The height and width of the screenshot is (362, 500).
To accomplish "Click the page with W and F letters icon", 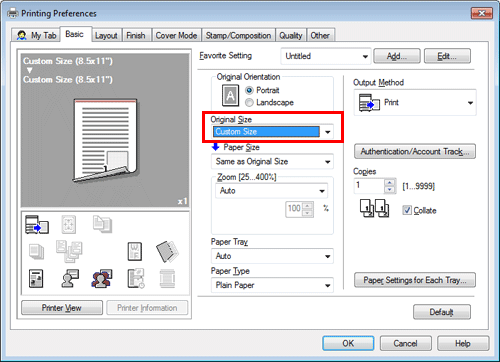I will (x=135, y=251).
